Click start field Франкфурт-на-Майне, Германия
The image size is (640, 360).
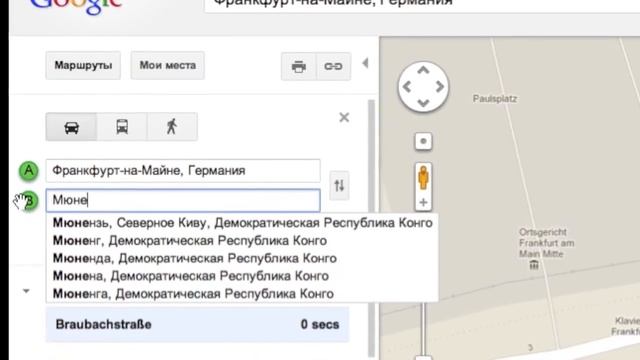coord(183,171)
